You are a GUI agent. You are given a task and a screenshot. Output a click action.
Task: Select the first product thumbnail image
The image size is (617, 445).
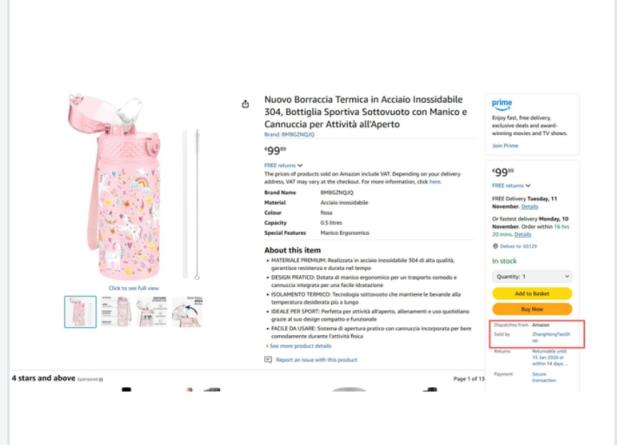pos(80,311)
